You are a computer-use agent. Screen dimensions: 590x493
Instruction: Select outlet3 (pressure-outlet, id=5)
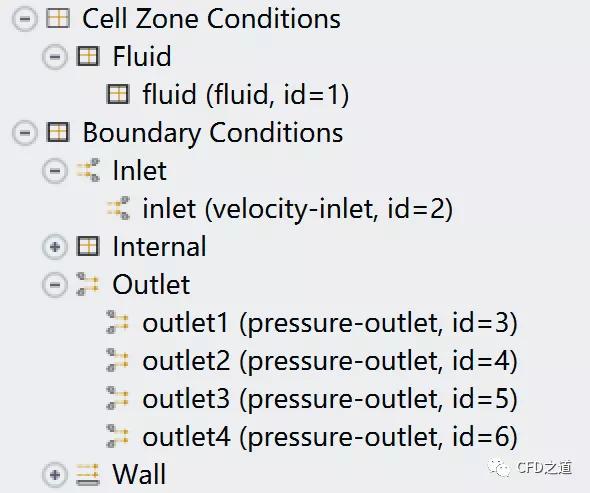330,399
